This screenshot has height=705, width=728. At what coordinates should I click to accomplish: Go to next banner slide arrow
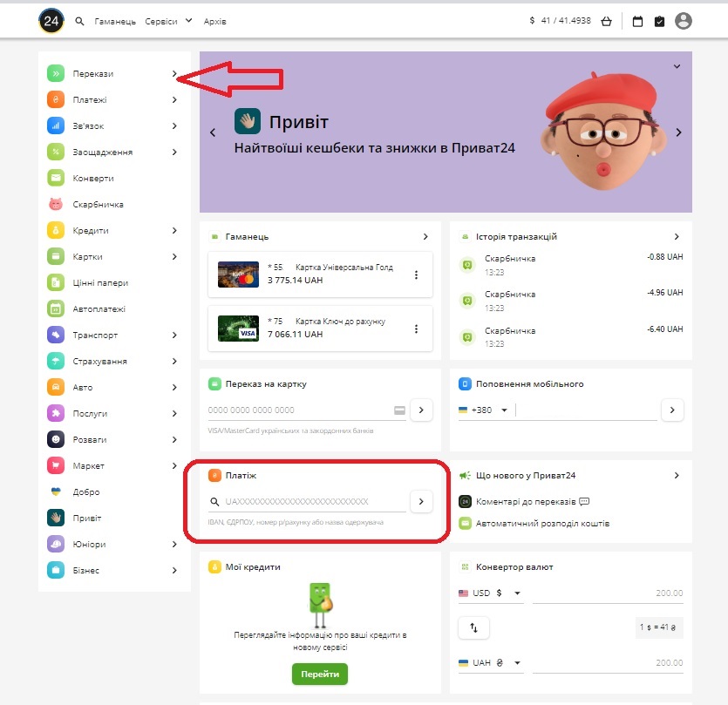point(678,132)
